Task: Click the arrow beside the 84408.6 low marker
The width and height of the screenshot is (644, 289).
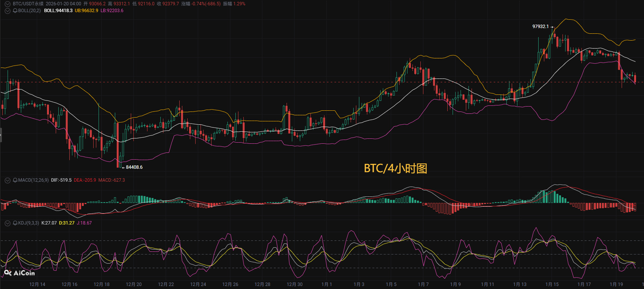Action: coord(123,167)
